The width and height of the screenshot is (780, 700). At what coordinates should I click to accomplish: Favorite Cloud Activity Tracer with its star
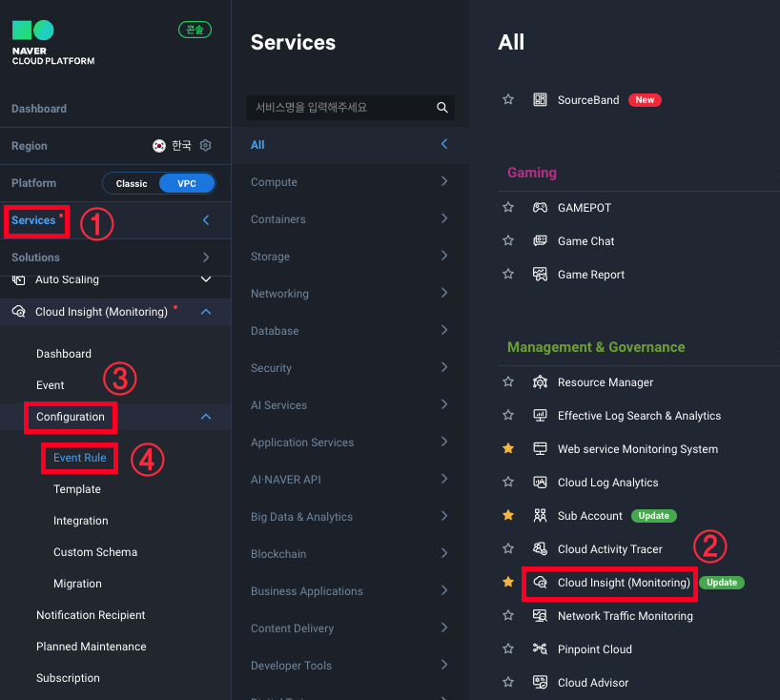[x=508, y=548]
